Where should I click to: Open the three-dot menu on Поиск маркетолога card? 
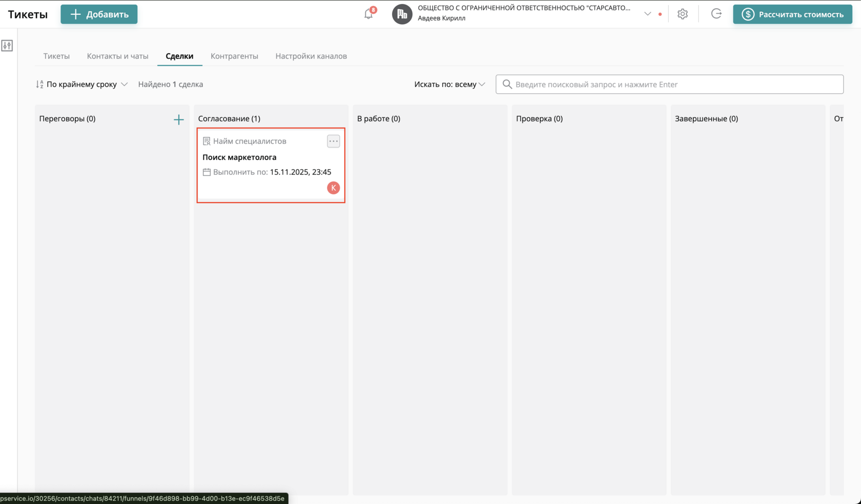pyautogui.click(x=333, y=141)
